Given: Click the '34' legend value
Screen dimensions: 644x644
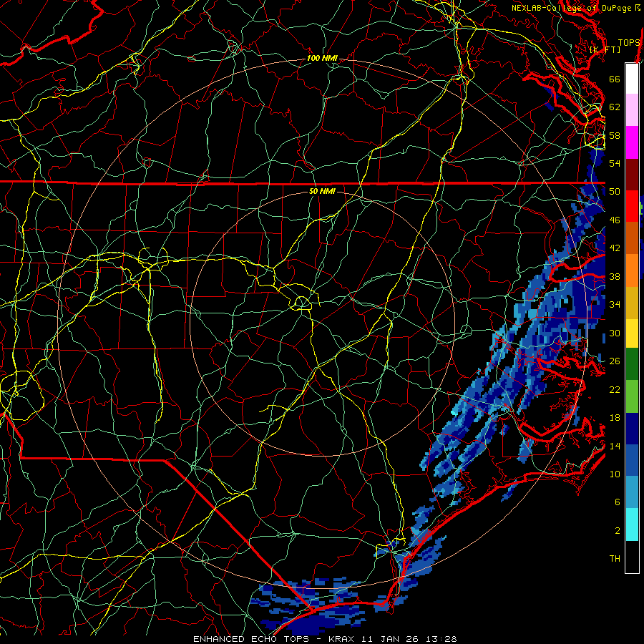Looking at the screenshot, I should point(615,305).
